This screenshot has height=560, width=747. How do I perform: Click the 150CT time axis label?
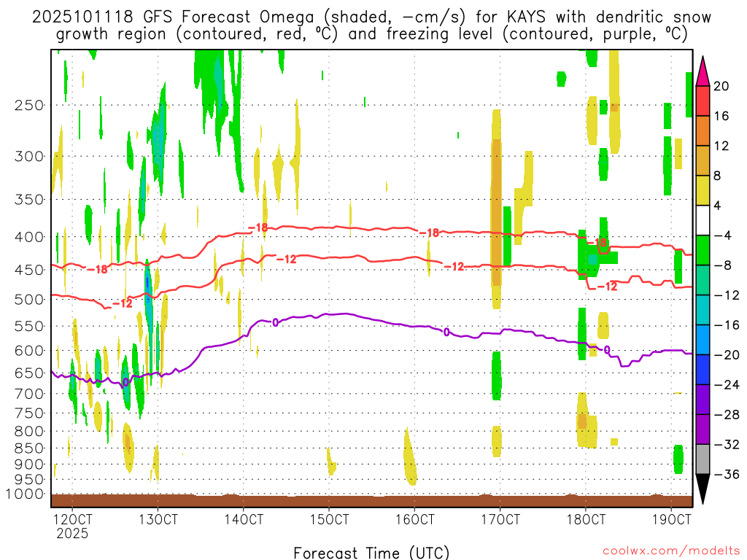click(x=329, y=519)
